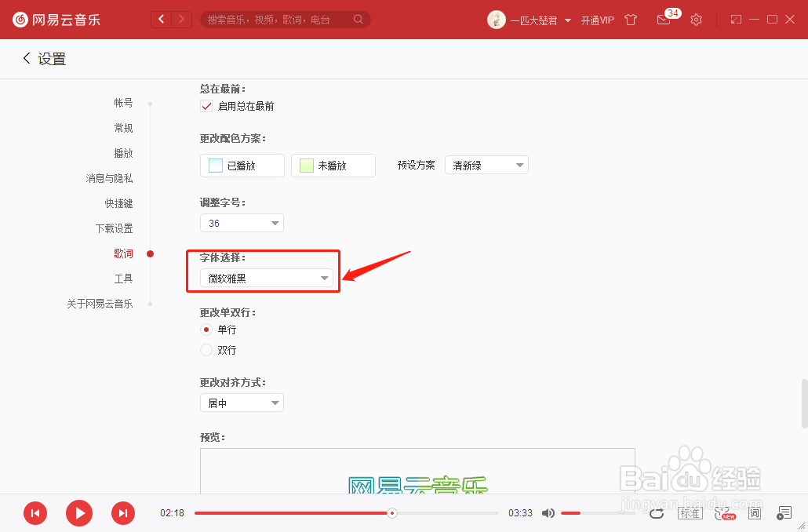This screenshot has height=532, width=808.
Task: Click the lyrics preview box
Action: point(417,471)
